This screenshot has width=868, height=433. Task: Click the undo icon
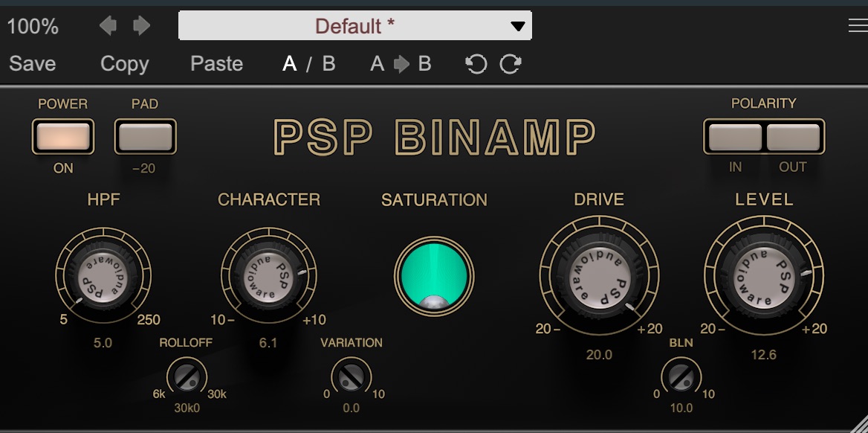pyautogui.click(x=476, y=65)
